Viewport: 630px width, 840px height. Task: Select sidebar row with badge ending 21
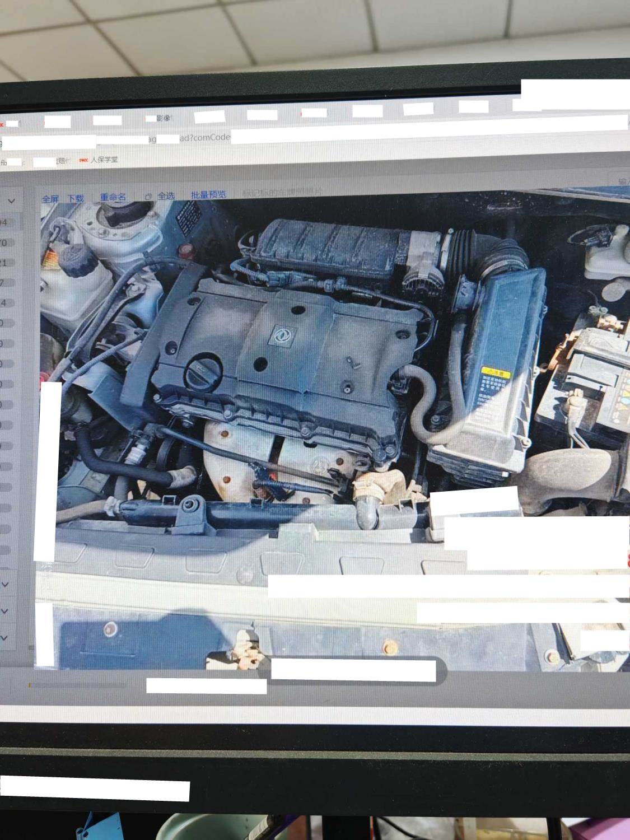click(x=4, y=263)
